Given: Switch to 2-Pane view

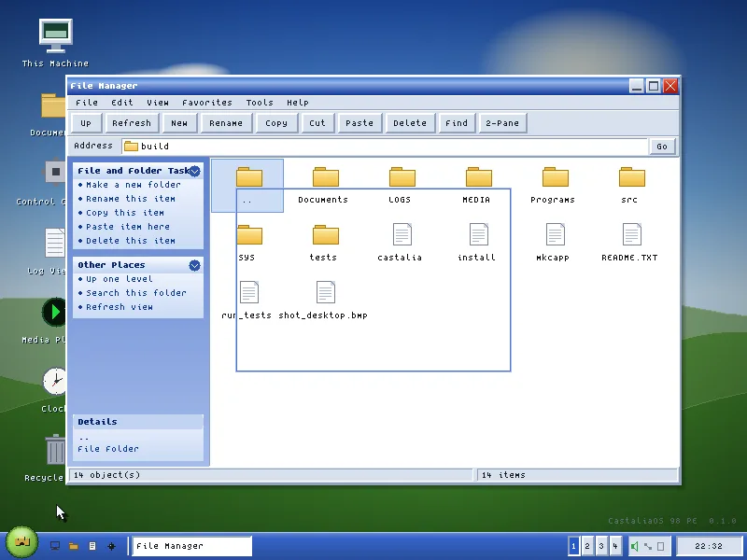Looking at the screenshot, I should tap(502, 123).
